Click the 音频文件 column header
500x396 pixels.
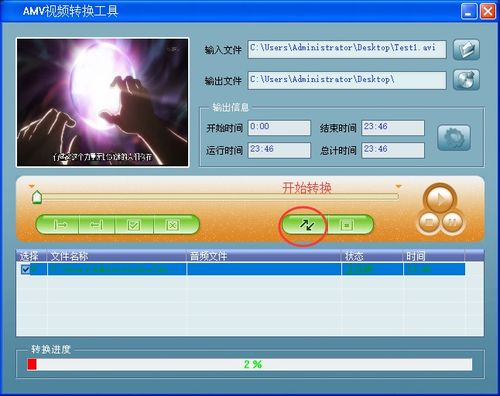[x=264, y=256]
